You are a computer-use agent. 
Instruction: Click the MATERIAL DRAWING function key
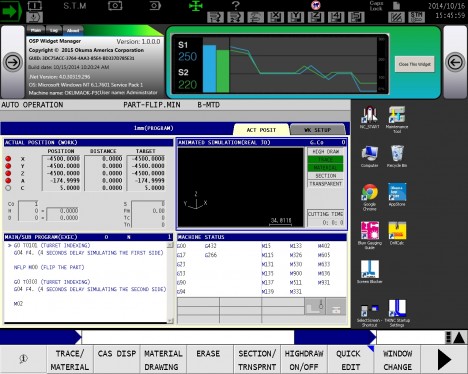[x=163, y=359]
